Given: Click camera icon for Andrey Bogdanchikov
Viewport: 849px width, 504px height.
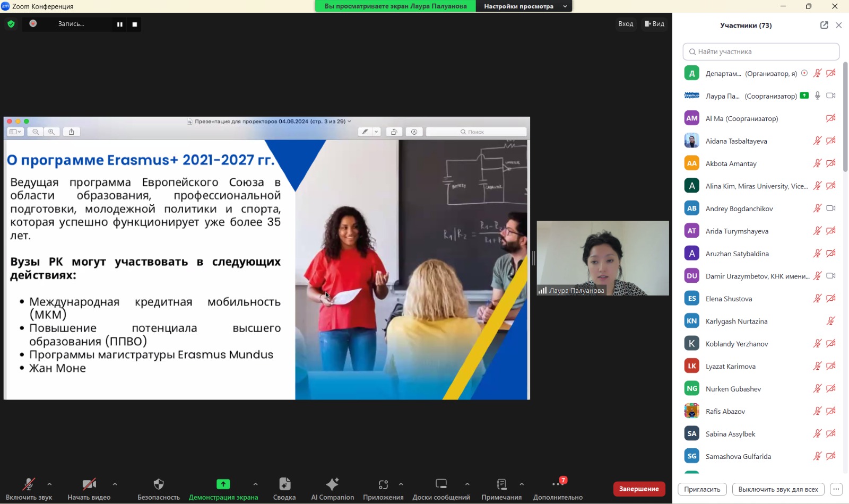Looking at the screenshot, I should (831, 208).
